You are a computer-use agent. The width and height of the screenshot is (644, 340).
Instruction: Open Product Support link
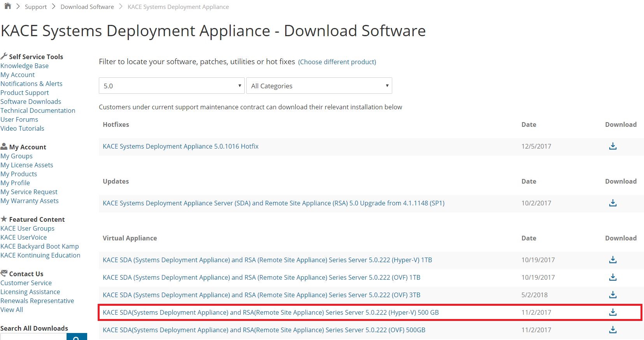coord(25,93)
